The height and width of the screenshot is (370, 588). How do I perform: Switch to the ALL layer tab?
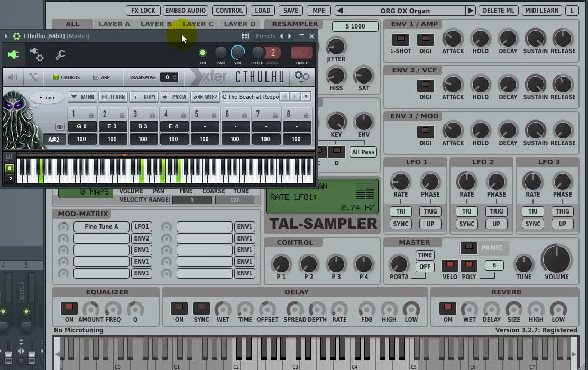[x=72, y=24]
